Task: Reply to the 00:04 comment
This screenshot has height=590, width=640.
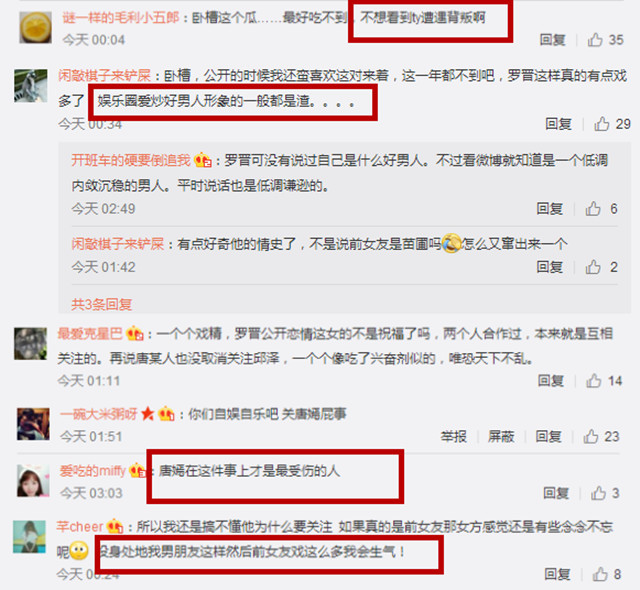Action: coord(553,40)
